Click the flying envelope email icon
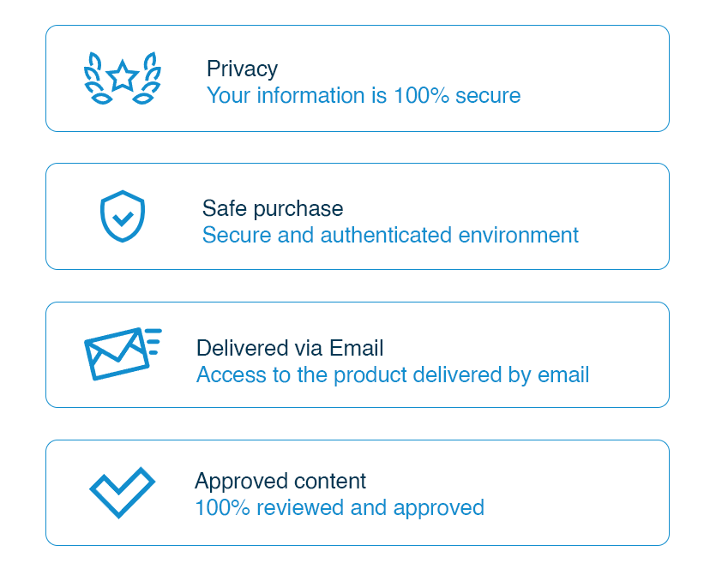 click(123, 354)
